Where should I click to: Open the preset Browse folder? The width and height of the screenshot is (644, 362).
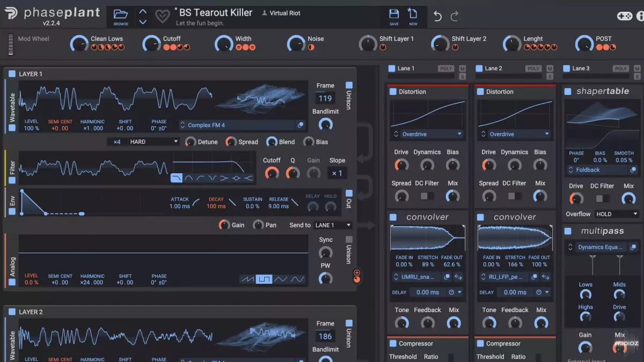point(121,17)
